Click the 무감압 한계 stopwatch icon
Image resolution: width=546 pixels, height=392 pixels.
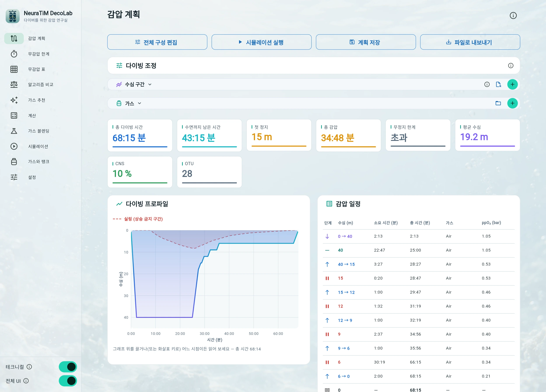pos(14,54)
